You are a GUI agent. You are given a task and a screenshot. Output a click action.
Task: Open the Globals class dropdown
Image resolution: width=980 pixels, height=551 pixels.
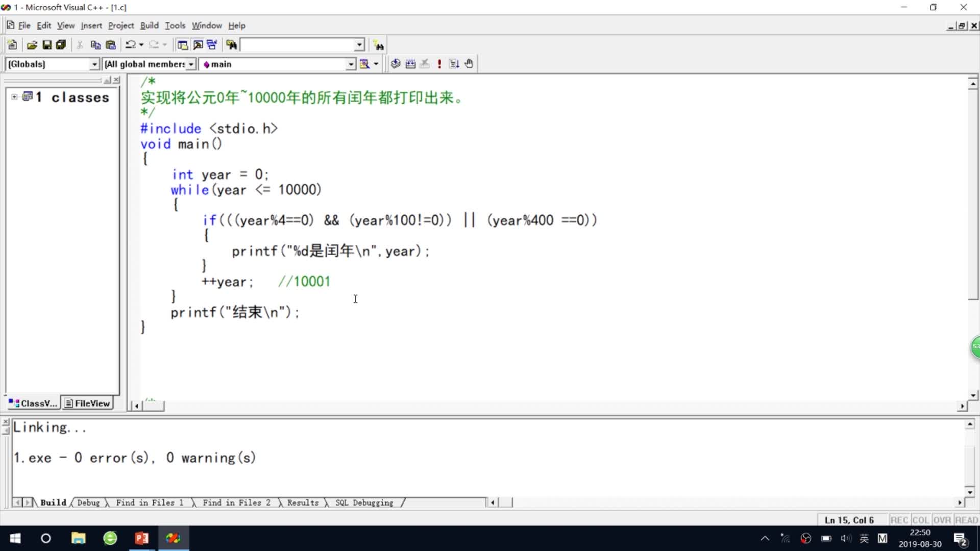pyautogui.click(x=94, y=64)
